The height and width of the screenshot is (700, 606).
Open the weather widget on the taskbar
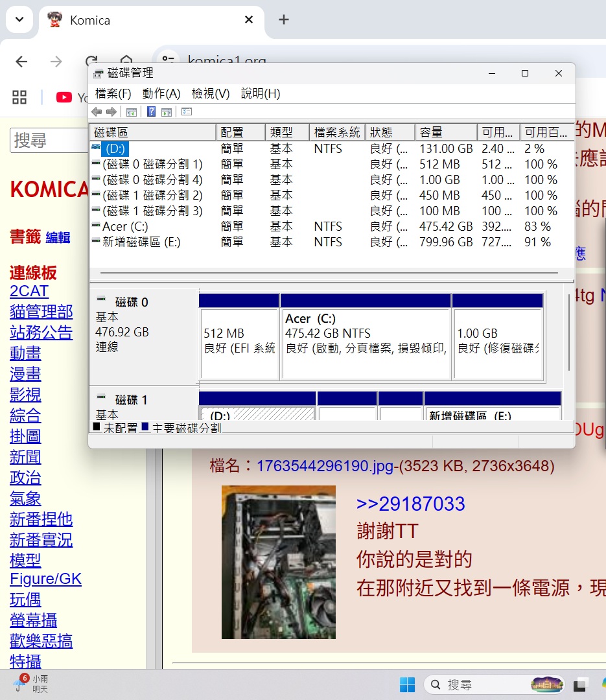coord(31,684)
